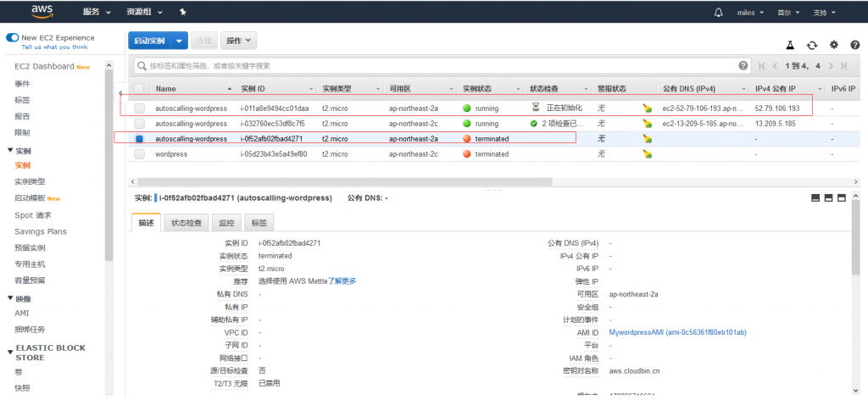Add alarm for the wordpress instance
The image size is (868, 400).
point(647,154)
